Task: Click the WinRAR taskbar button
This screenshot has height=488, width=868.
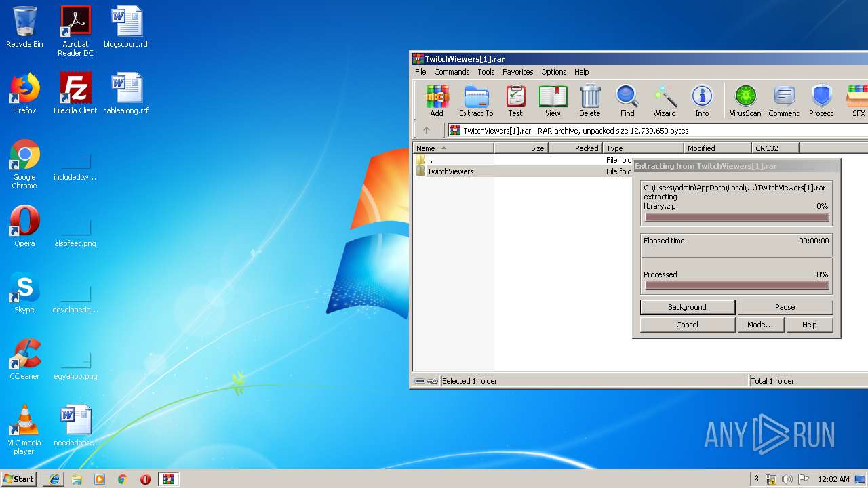Action: [x=168, y=479]
